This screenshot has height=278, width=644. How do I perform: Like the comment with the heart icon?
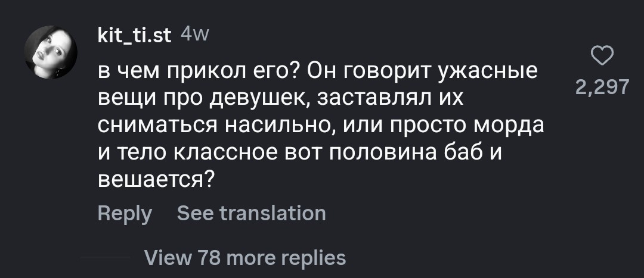(602, 58)
